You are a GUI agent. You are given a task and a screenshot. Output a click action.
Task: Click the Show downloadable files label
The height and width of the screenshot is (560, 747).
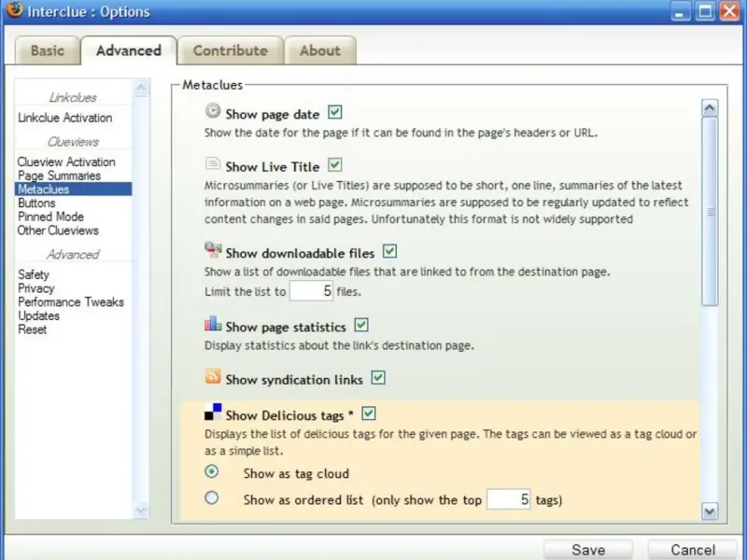[300, 253]
